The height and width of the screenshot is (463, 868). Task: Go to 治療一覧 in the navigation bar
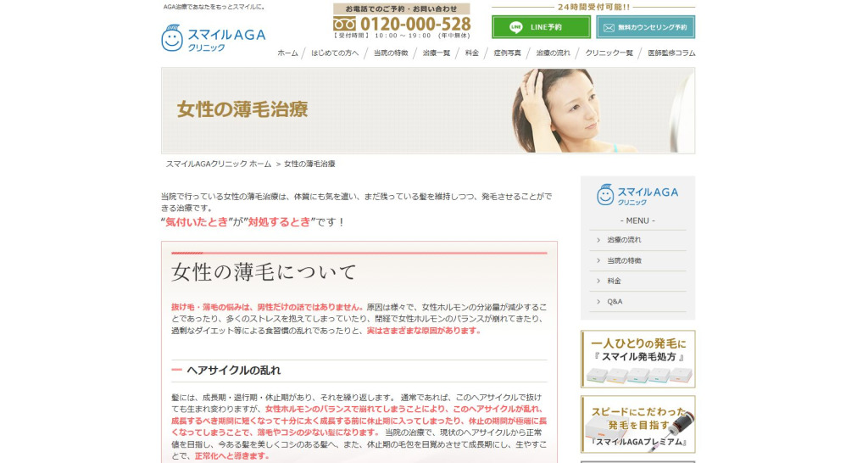(436, 53)
